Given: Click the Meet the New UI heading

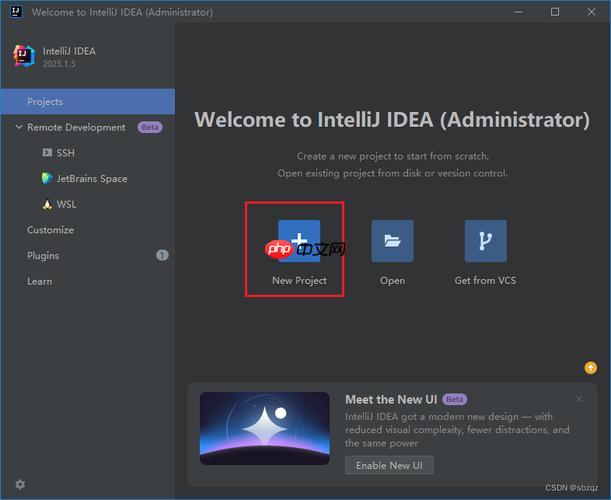Looking at the screenshot, I should point(391,399).
